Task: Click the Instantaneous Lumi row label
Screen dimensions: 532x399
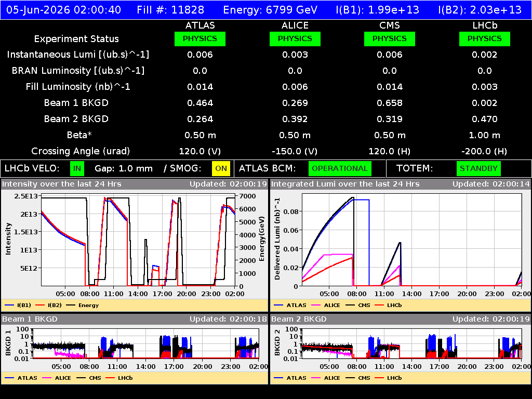Action: tap(78, 55)
